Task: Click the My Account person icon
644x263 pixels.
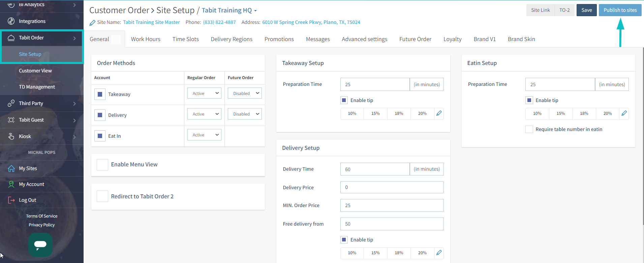Action: click(x=11, y=184)
